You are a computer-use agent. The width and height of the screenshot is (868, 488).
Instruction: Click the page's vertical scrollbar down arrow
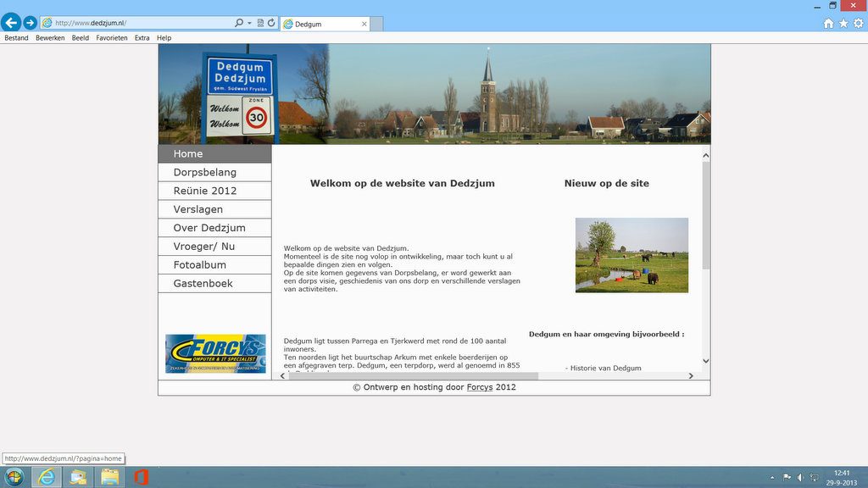tap(706, 361)
